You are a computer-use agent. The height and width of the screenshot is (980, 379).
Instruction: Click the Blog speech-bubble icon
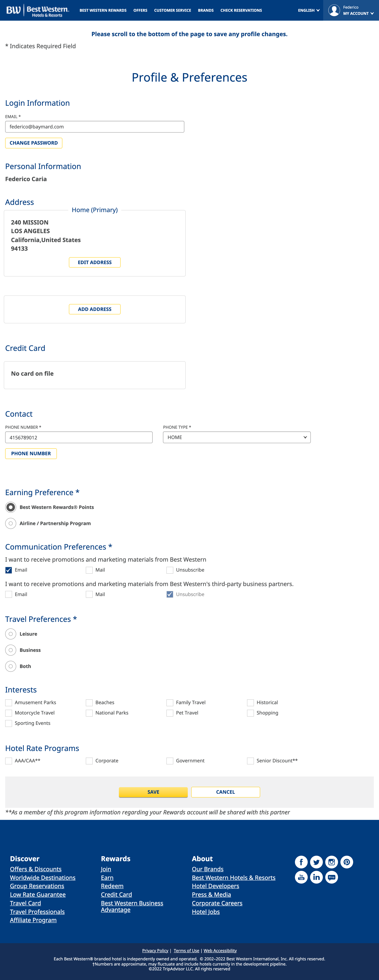[331, 877]
